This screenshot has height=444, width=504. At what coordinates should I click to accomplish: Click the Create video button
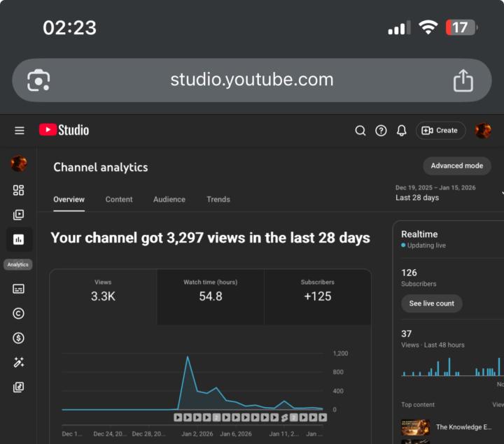click(x=440, y=131)
